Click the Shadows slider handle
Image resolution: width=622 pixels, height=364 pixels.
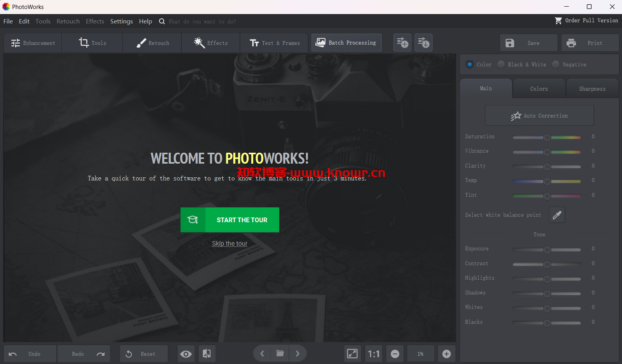547,294
